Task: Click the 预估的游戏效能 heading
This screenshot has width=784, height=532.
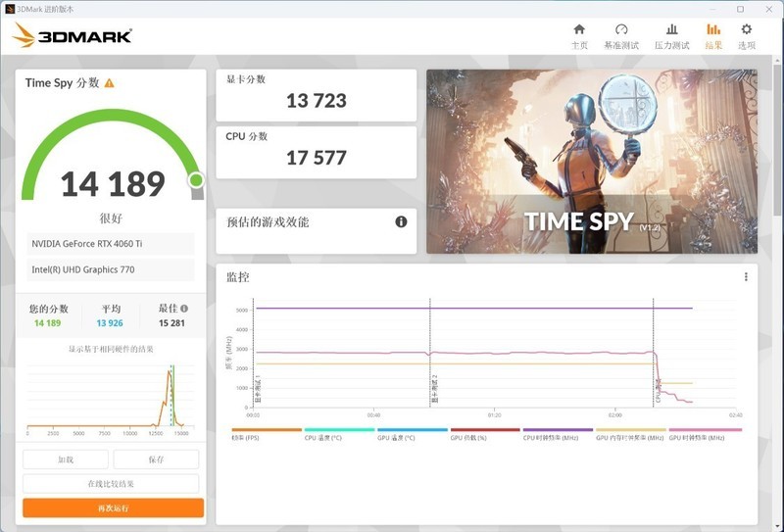Action: point(268,222)
